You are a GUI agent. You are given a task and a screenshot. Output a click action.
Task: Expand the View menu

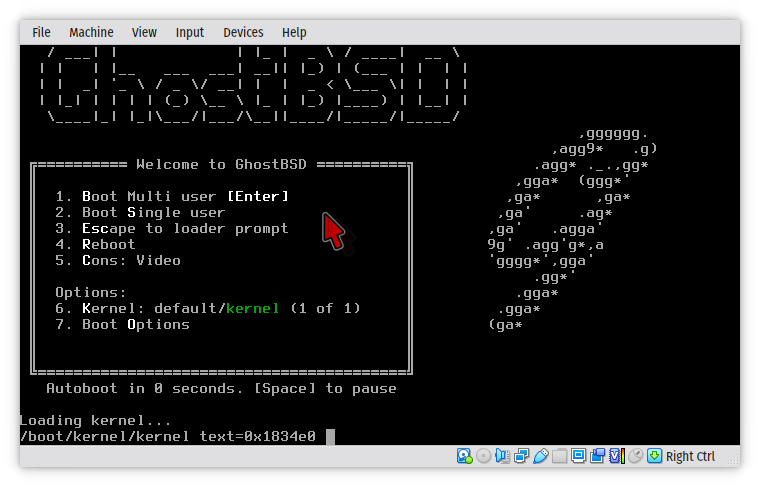[x=144, y=32]
